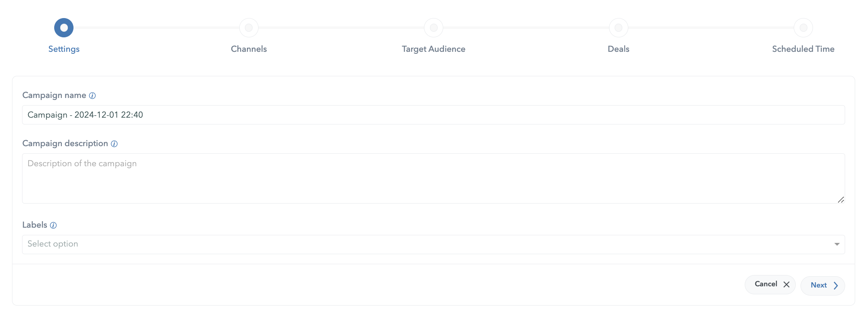This screenshot has width=868, height=318.
Task: Focus the Campaign description text area
Action: [434, 178]
